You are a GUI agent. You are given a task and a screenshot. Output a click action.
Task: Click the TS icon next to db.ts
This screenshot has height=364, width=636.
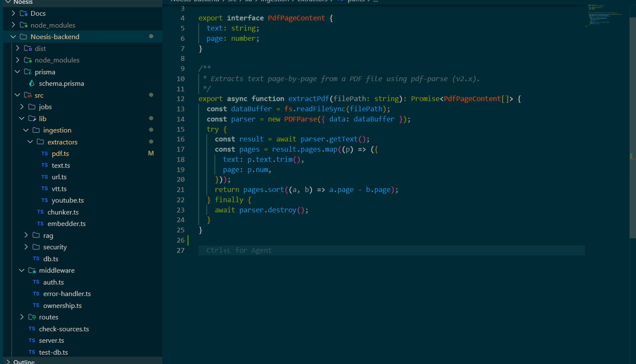[36, 259]
